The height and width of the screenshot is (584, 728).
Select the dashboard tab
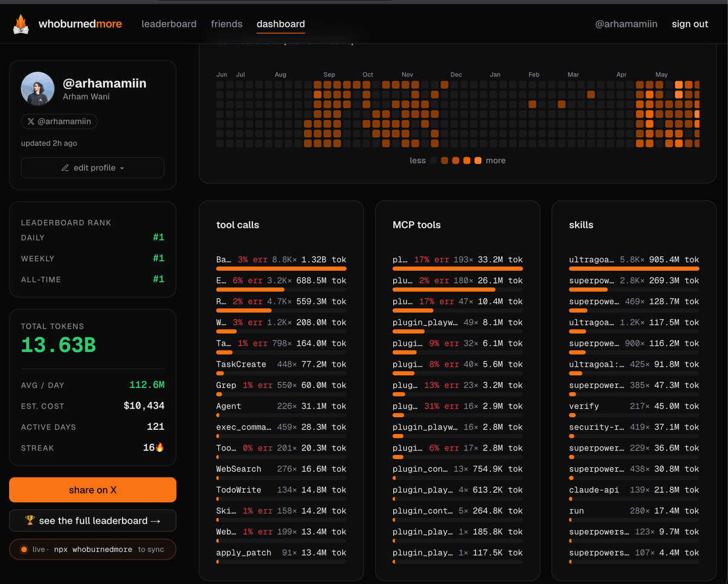[x=281, y=24]
